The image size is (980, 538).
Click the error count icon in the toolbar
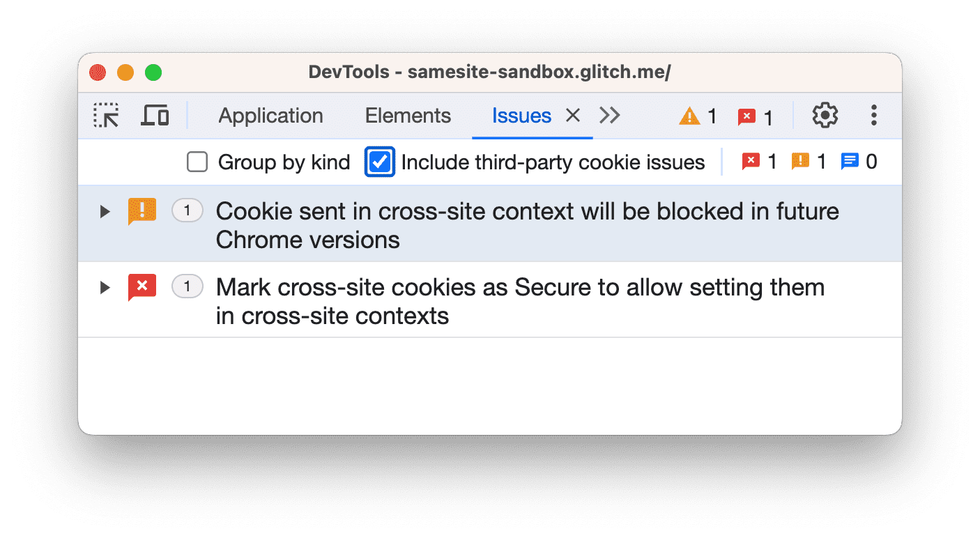coord(747,116)
